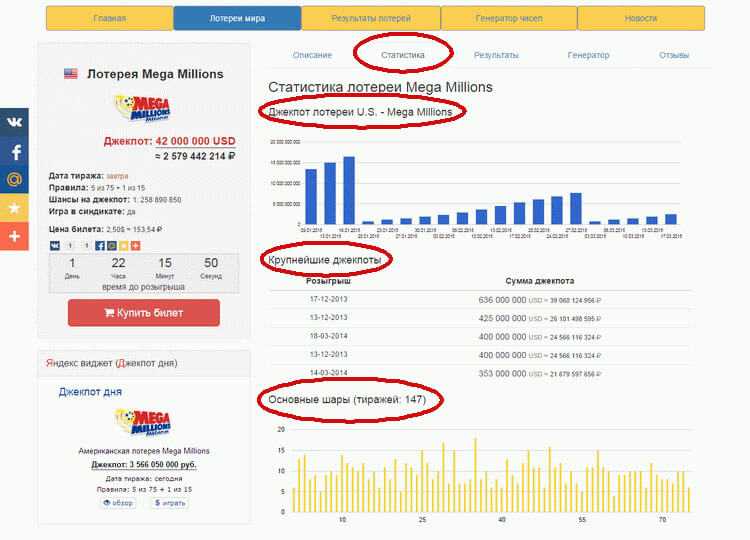This screenshot has height=540, width=750.
Task: Click small VK share icon under ticket price
Action: (x=55, y=245)
